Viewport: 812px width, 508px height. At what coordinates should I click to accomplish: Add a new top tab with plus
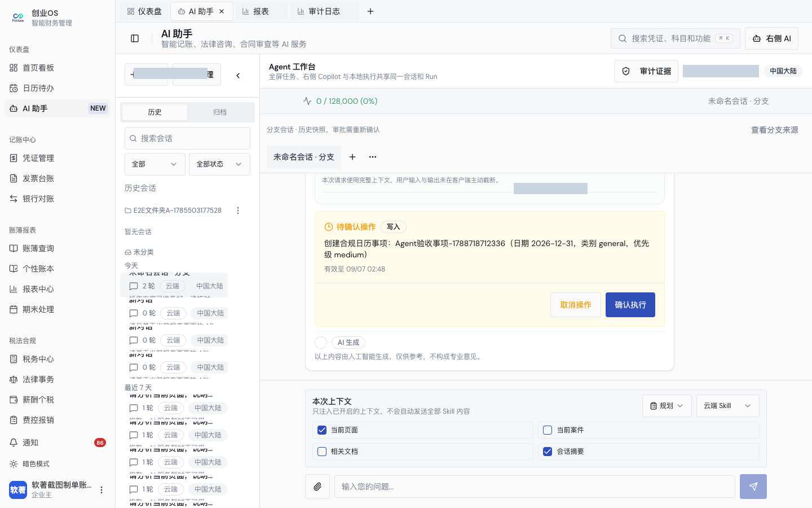[x=370, y=11]
